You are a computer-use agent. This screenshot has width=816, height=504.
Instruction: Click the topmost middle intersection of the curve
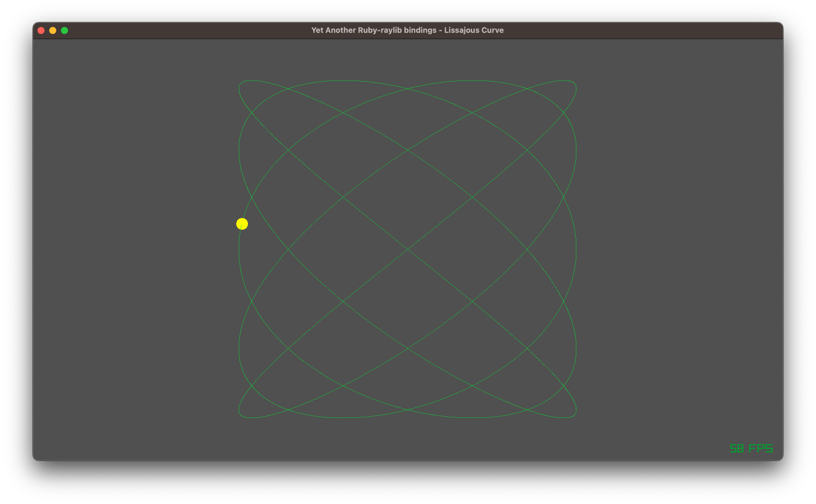[x=407, y=89]
